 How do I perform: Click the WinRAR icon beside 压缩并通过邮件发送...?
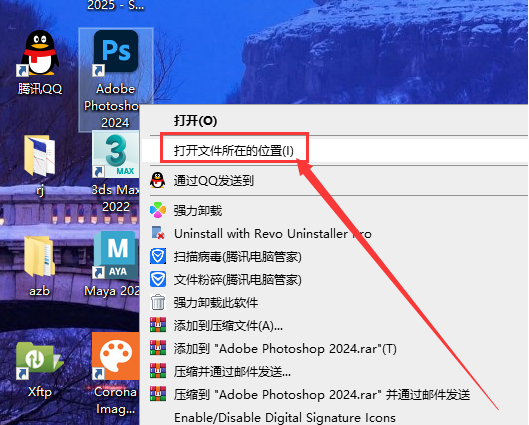tap(158, 371)
